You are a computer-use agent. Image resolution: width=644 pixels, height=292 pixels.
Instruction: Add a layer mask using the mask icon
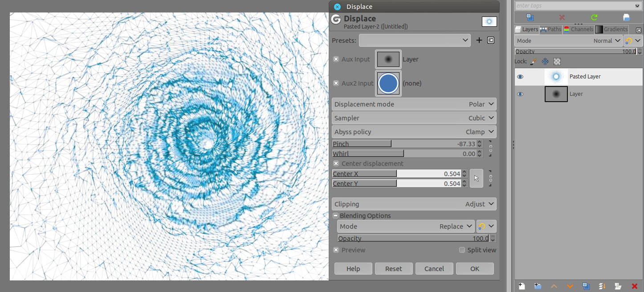(618, 286)
